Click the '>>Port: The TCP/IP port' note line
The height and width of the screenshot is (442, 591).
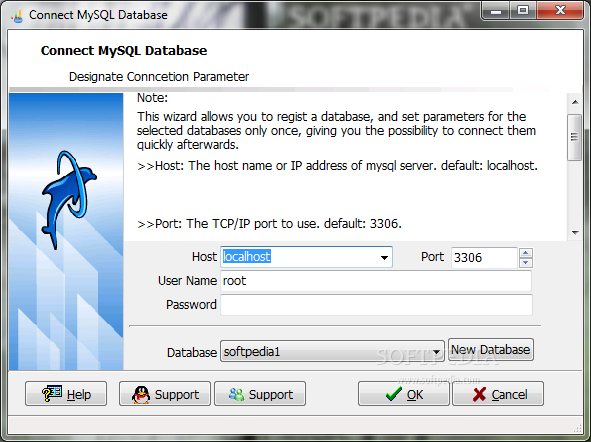(269, 224)
